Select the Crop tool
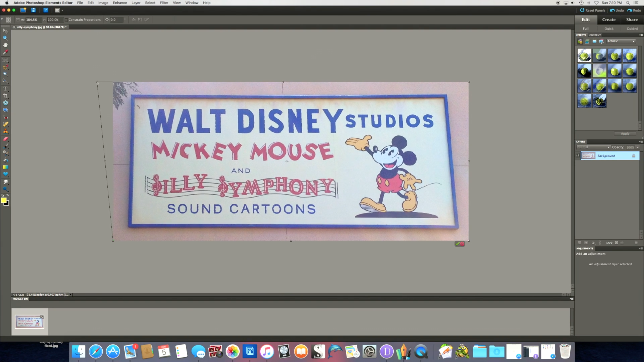The height and width of the screenshot is (362, 644). (5, 96)
